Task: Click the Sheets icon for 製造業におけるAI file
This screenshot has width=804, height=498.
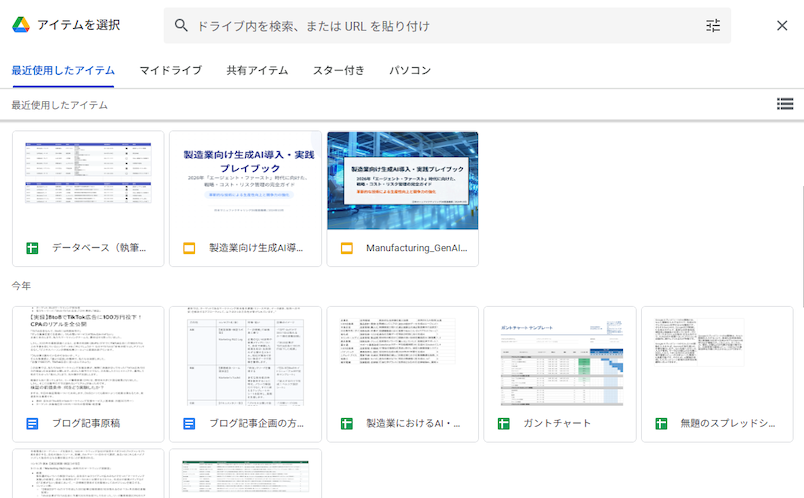Action: 347,424
